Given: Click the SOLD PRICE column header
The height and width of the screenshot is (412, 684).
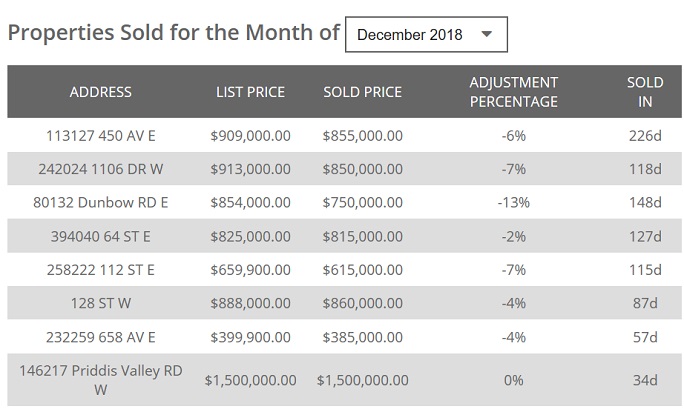Looking at the screenshot, I should 362,92.
